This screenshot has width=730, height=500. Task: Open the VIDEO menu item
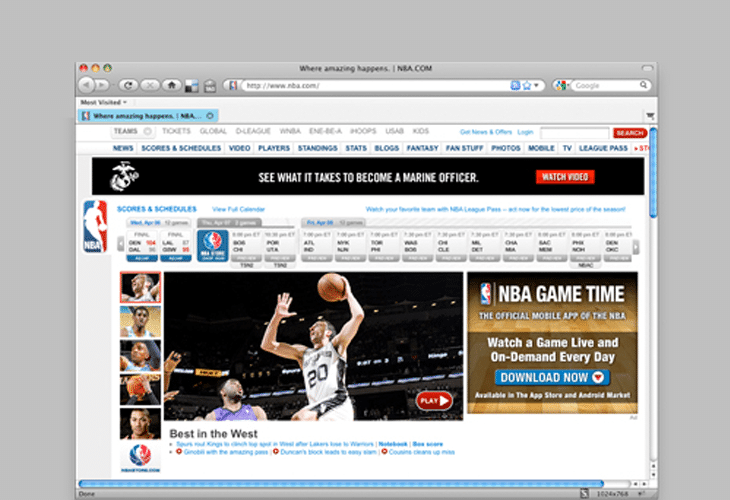pyautogui.click(x=239, y=148)
